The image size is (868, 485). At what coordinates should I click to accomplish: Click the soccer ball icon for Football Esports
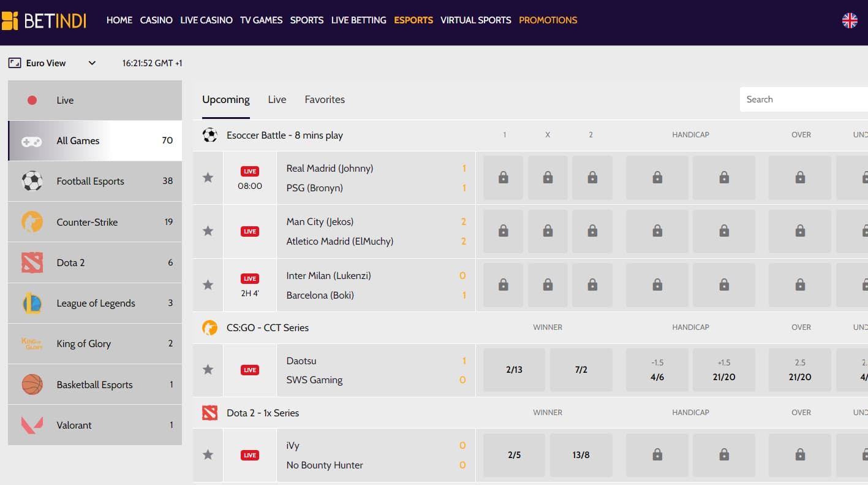(x=32, y=181)
